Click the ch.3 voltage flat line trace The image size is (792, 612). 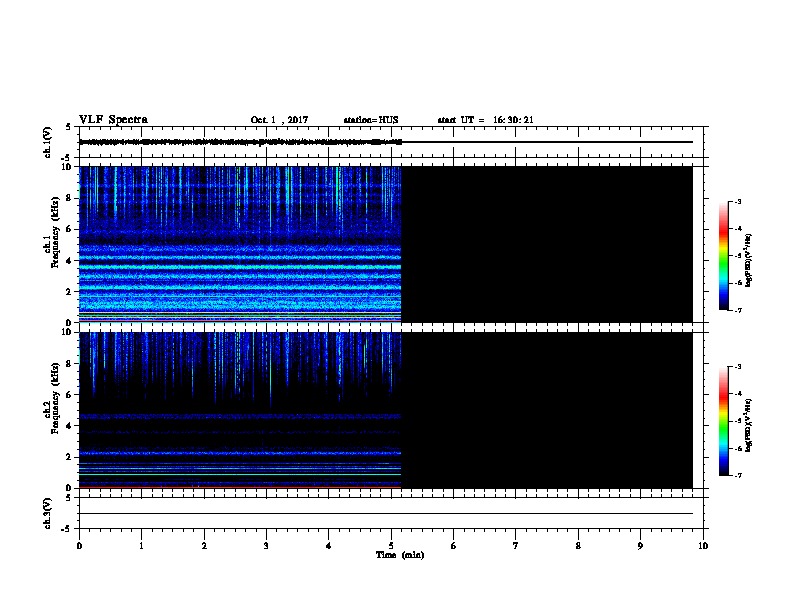pyautogui.click(x=386, y=514)
